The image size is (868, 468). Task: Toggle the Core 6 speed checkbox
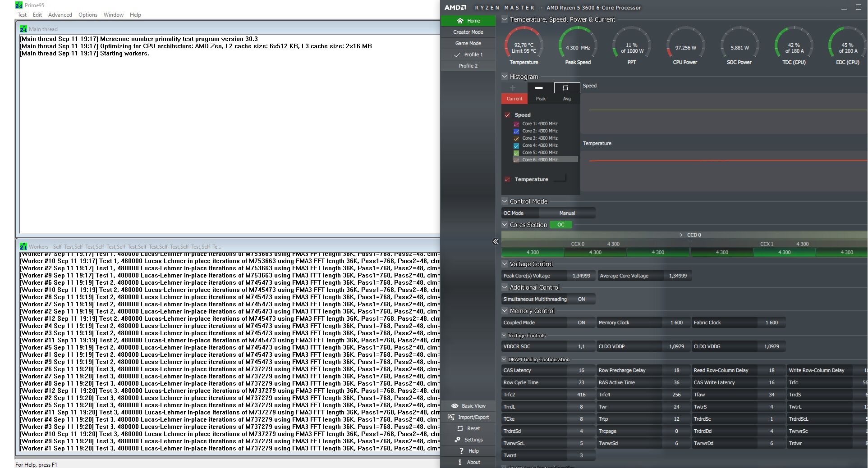pyautogui.click(x=516, y=160)
